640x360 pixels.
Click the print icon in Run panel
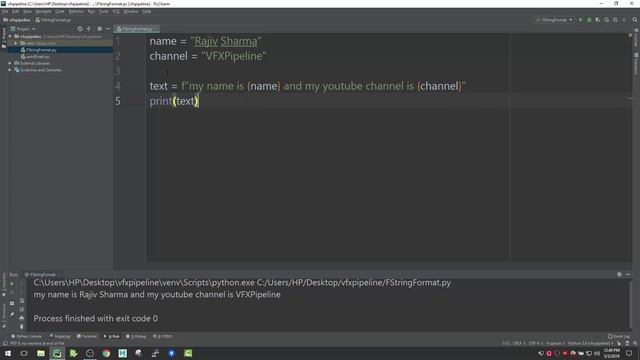point(21,318)
